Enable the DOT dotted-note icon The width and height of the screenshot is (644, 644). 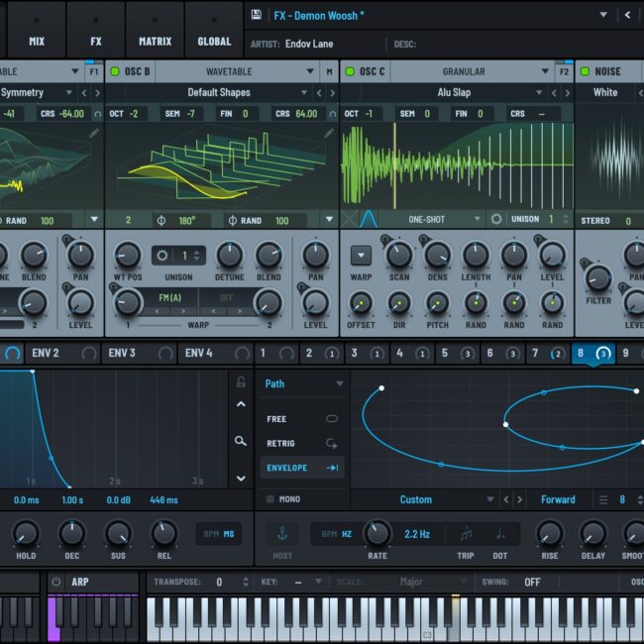[x=500, y=534]
